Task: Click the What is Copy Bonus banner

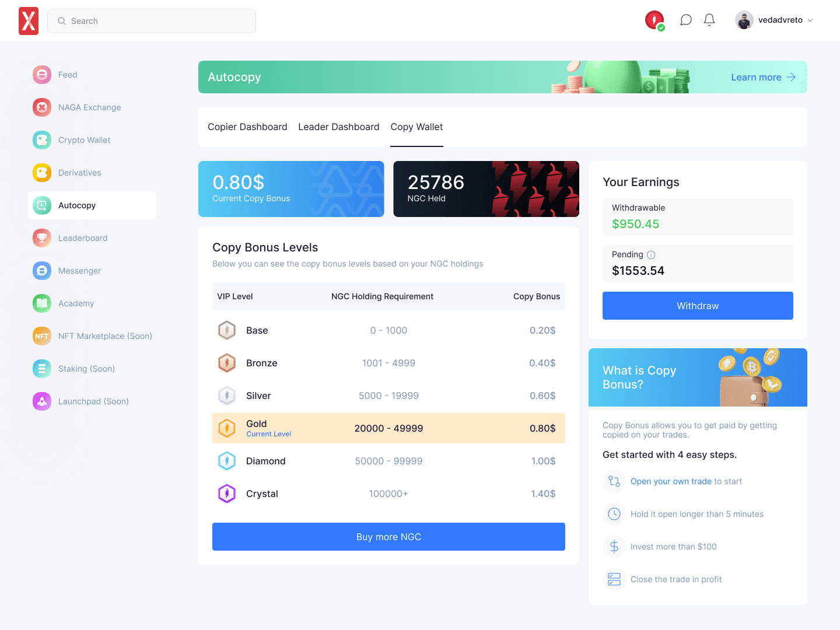Action: pos(698,377)
